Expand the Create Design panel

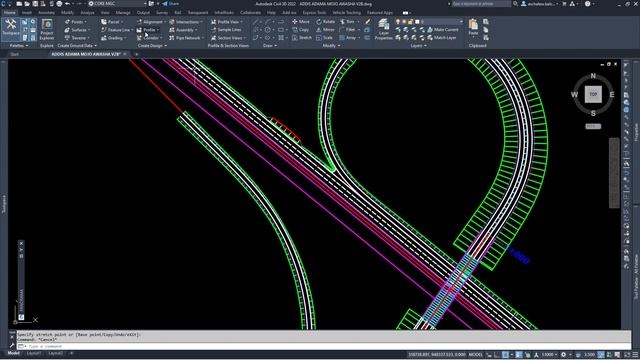coord(152,46)
